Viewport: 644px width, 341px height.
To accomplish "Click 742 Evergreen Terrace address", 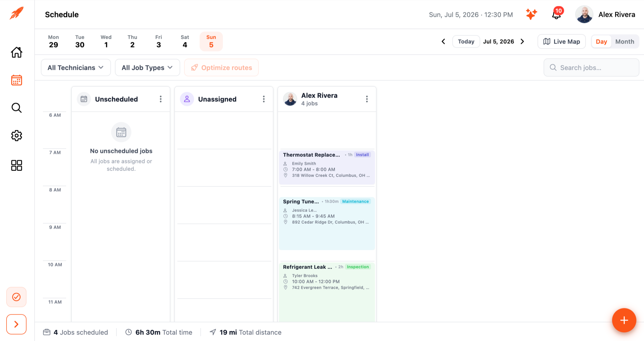I will (x=331, y=287).
